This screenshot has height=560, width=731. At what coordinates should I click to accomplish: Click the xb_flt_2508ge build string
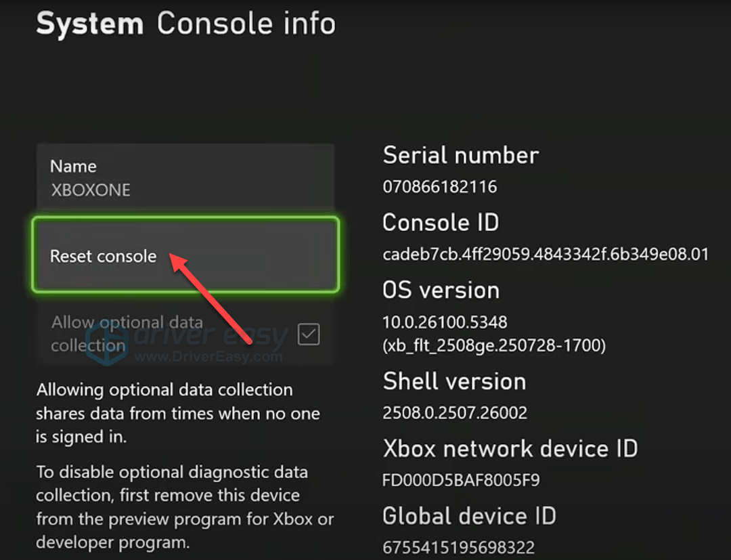494,345
